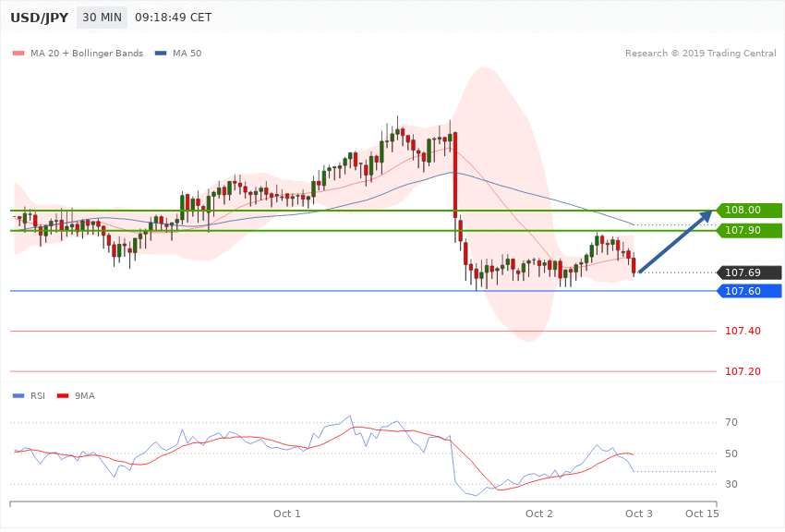Click the blue RSI legend swatch
The height and width of the screenshot is (532, 785).
(18, 396)
